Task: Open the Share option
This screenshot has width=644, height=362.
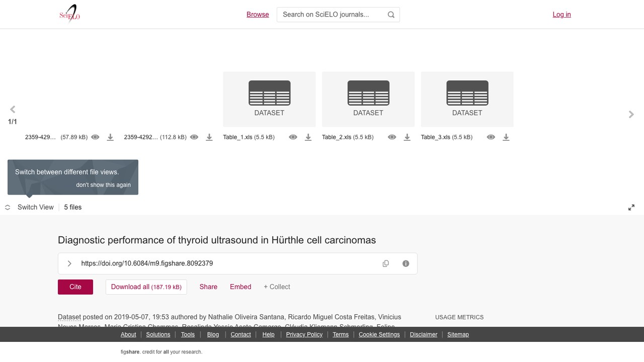Action: coord(208,287)
